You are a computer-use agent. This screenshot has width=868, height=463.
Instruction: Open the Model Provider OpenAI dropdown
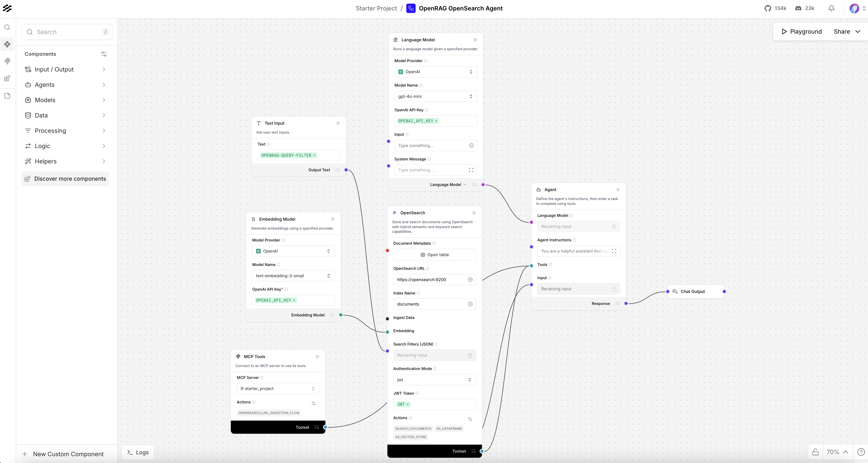(436, 71)
